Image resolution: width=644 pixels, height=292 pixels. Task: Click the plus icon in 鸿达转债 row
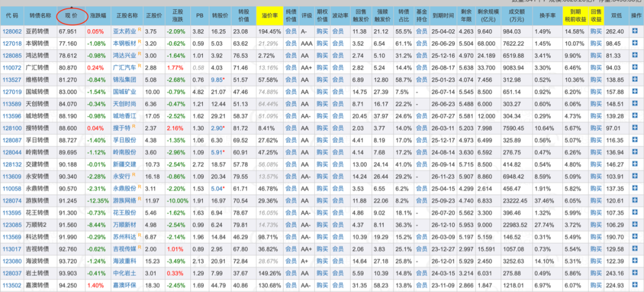[x=635, y=56]
